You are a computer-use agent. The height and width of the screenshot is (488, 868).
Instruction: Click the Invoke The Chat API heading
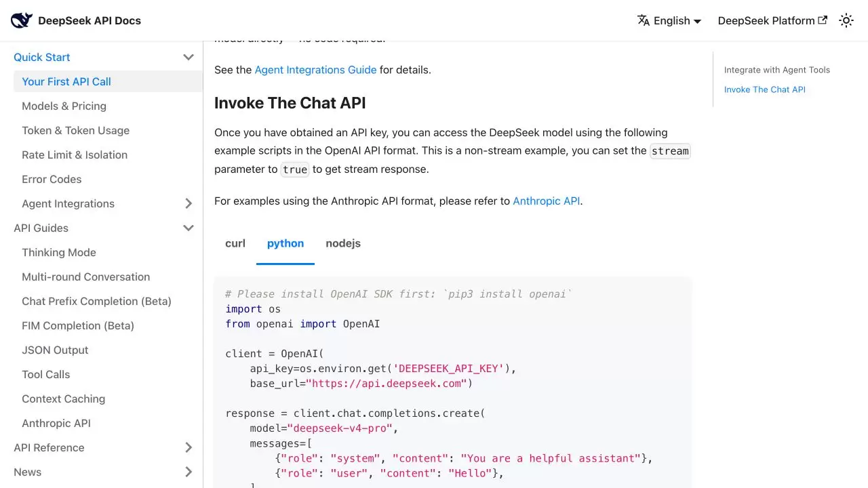(290, 103)
